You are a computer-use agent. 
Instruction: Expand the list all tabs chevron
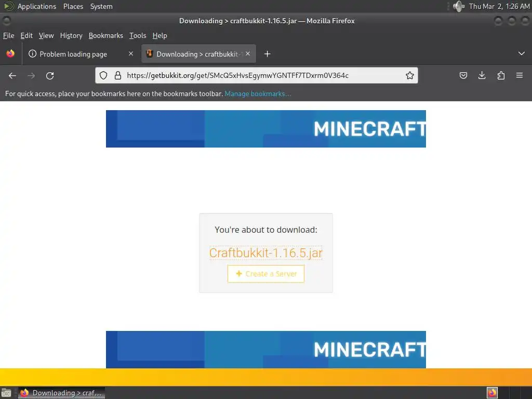pyautogui.click(x=521, y=54)
